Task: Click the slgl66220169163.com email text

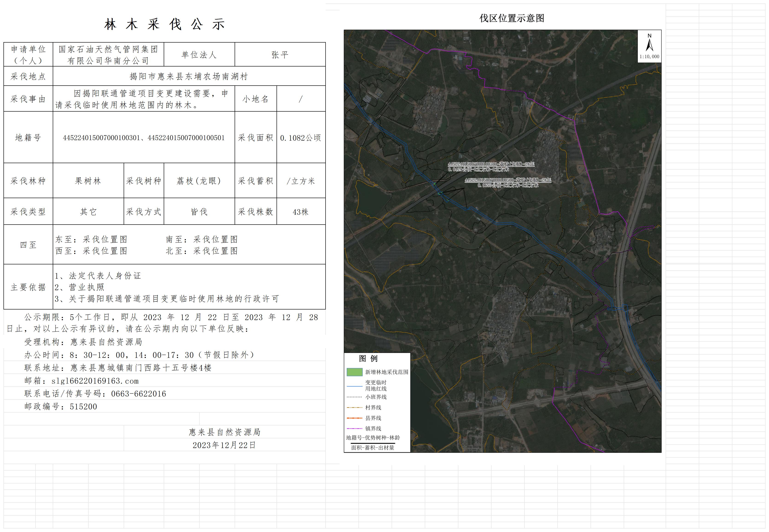Action: (95, 381)
